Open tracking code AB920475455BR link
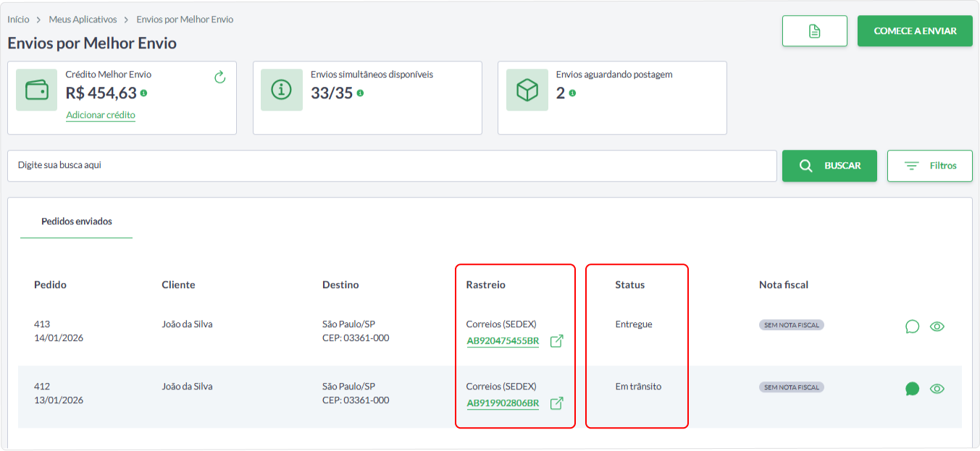 point(503,341)
